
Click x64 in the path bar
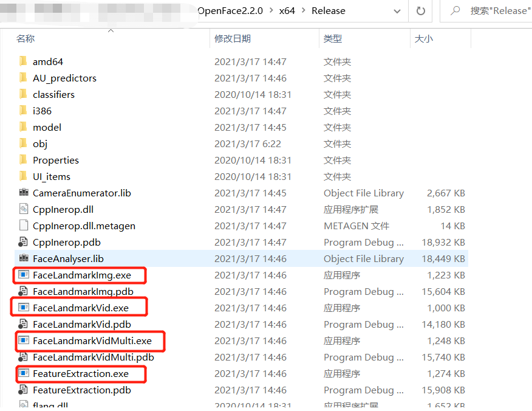[x=288, y=11]
